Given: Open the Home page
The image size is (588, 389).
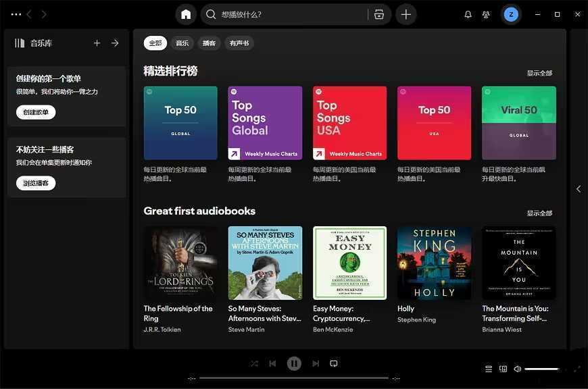Looking at the screenshot, I should (185, 14).
